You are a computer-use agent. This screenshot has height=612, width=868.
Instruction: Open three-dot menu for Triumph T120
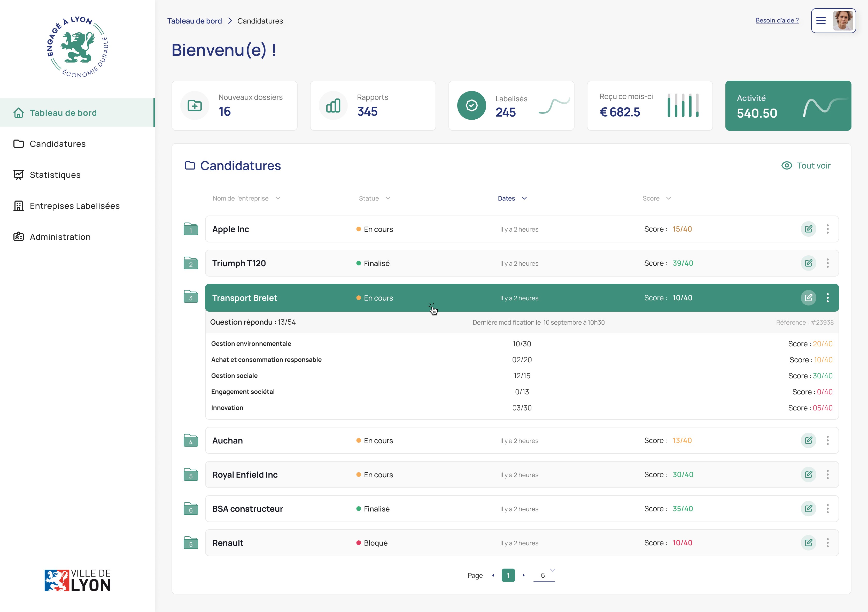(827, 263)
